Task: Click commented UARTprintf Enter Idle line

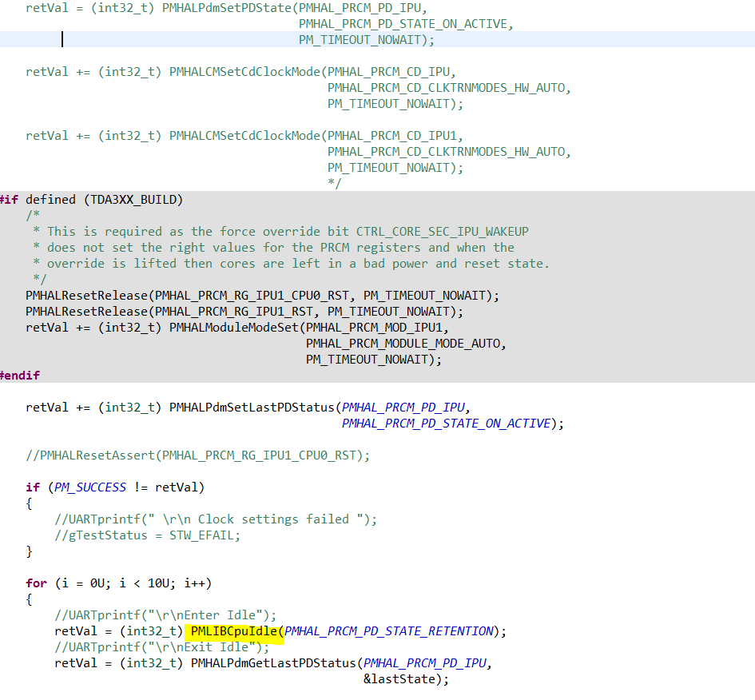Action: click(165, 615)
